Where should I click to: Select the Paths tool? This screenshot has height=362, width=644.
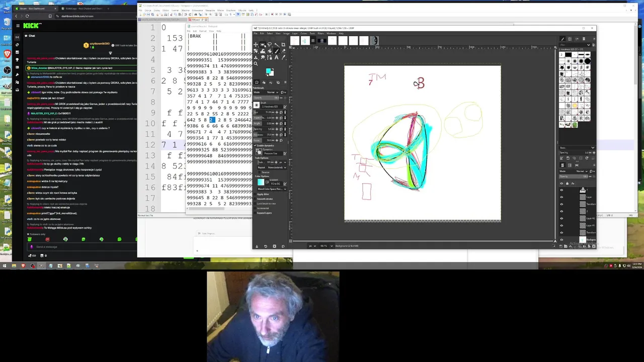coord(270,57)
